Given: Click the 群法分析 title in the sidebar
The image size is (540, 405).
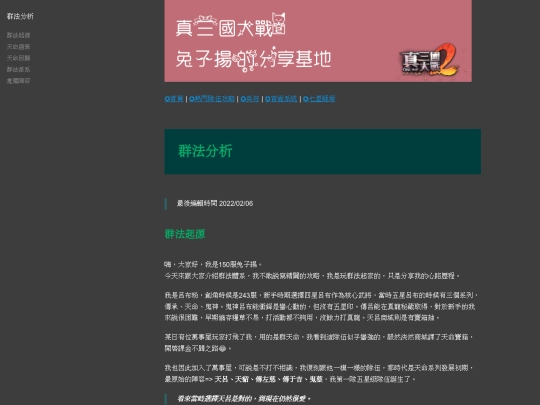Looking at the screenshot, I should [x=20, y=16].
